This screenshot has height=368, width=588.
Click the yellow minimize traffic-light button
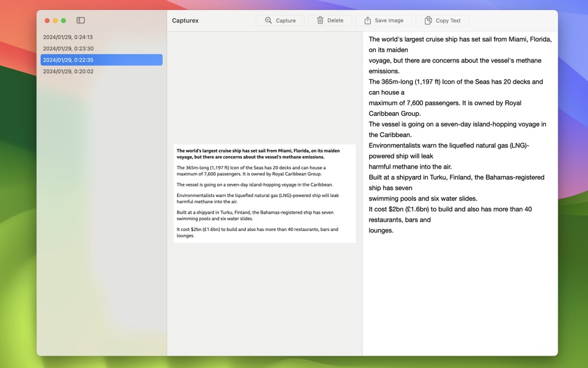[55, 20]
